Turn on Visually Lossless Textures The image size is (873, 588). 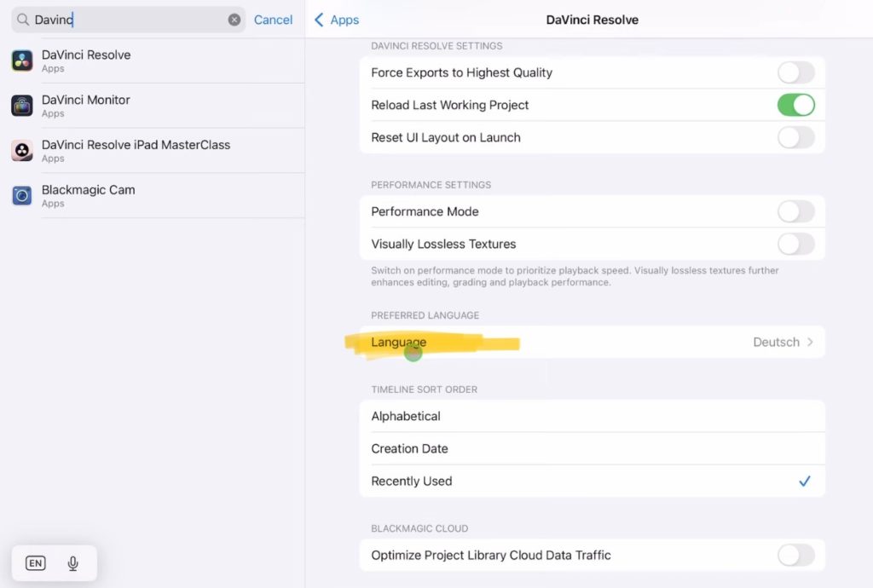[795, 244]
